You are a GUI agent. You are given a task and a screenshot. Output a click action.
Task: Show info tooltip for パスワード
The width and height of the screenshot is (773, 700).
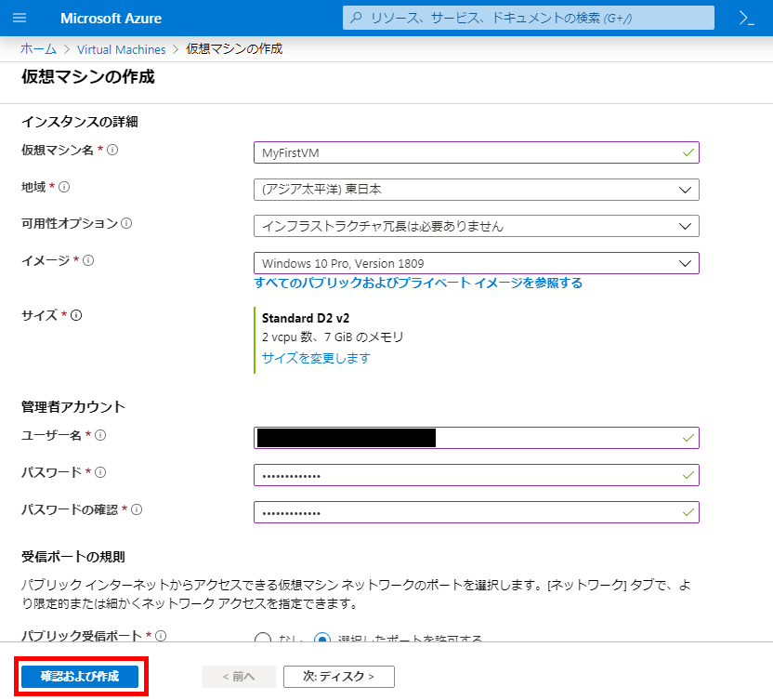(100, 472)
